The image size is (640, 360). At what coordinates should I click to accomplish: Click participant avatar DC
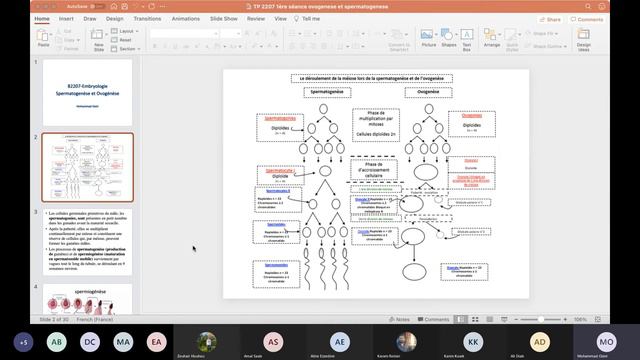[90, 342]
